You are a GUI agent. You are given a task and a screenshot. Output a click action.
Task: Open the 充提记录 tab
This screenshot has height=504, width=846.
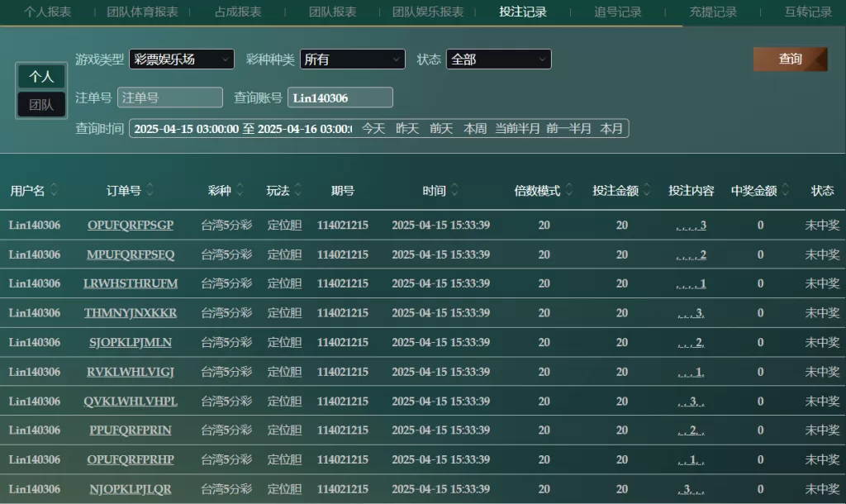tap(713, 12)
